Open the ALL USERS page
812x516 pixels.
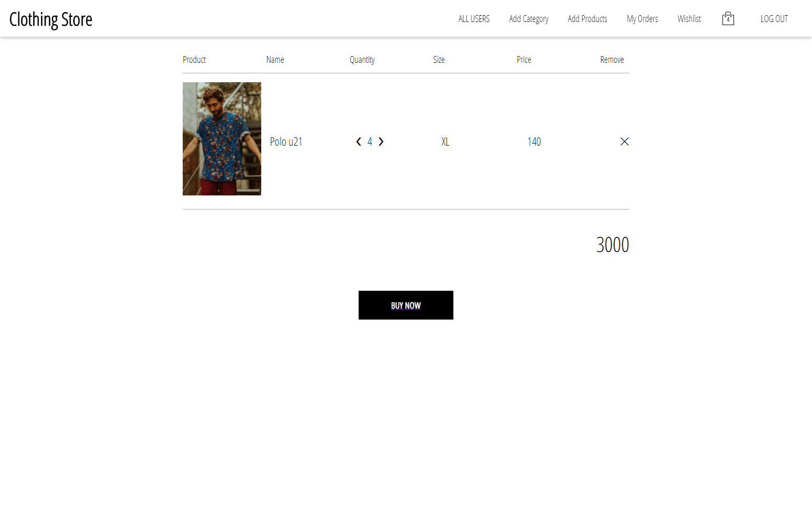474,19
